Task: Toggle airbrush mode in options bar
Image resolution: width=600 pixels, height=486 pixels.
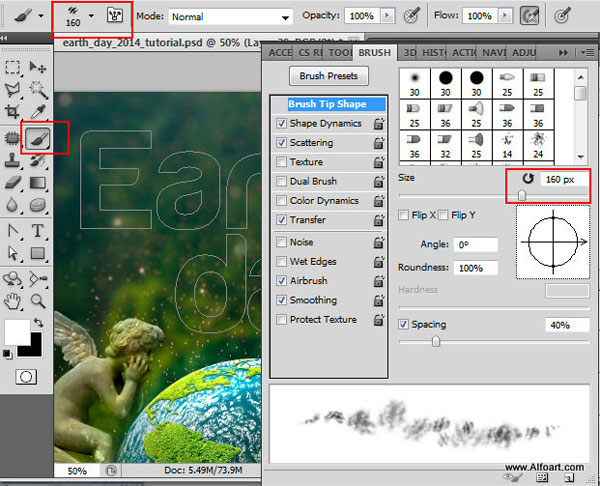Action: 530,16
